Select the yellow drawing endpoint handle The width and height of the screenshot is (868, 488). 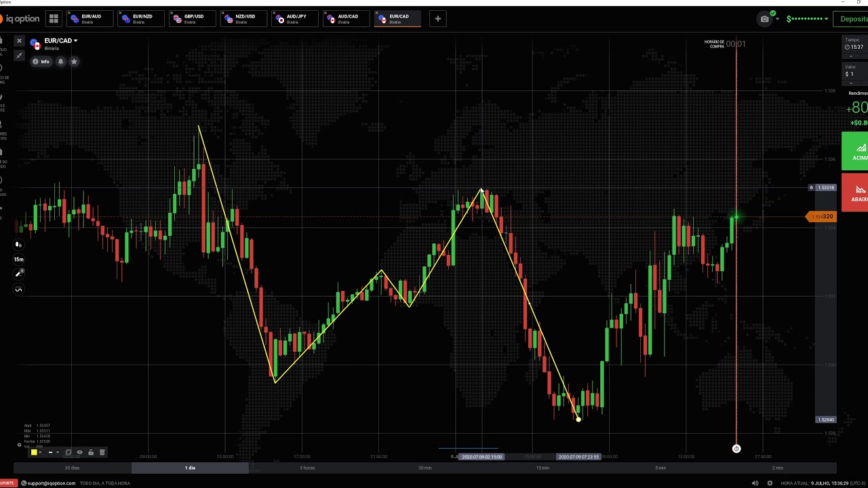pos(578,420)
